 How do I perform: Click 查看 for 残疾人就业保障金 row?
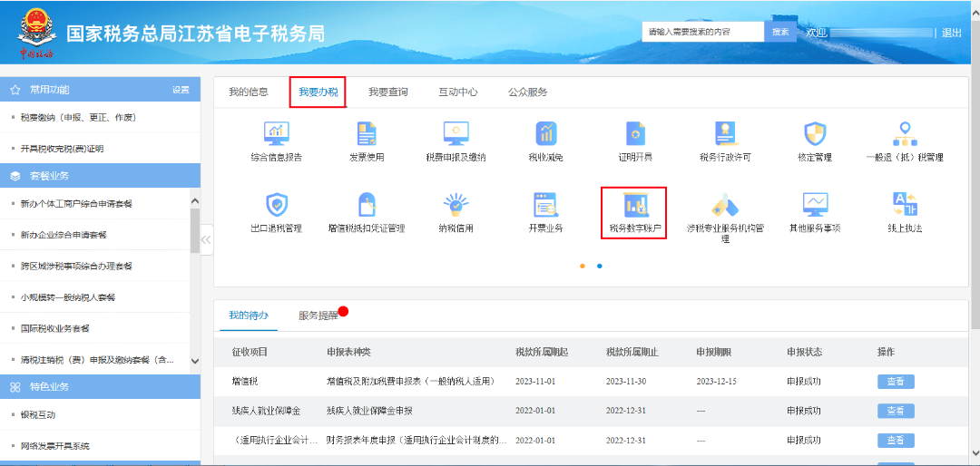pos(896,411)
